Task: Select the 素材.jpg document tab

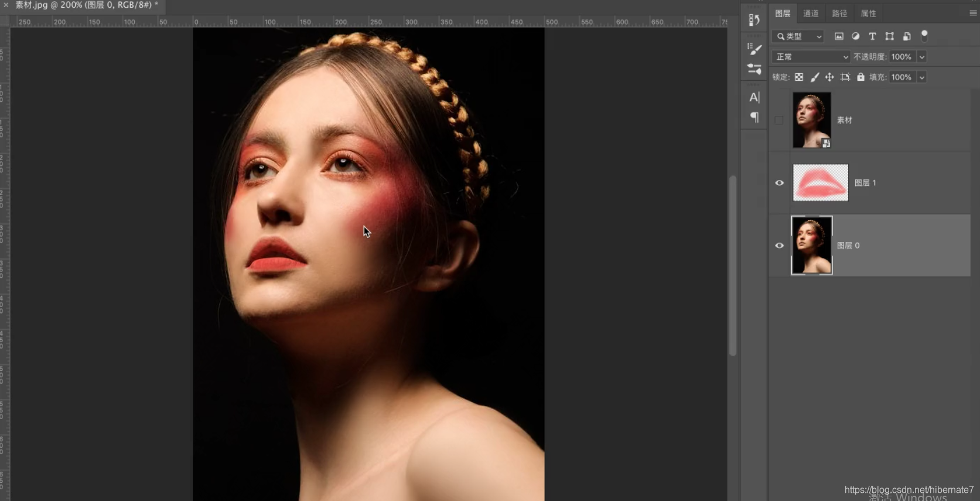Action: (x=86, y=5)
